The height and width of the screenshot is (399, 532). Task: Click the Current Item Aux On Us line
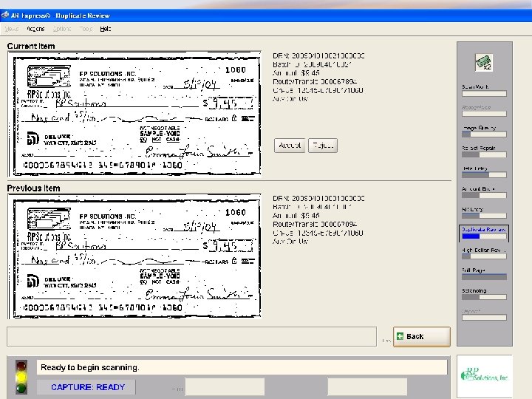point(290,99)
